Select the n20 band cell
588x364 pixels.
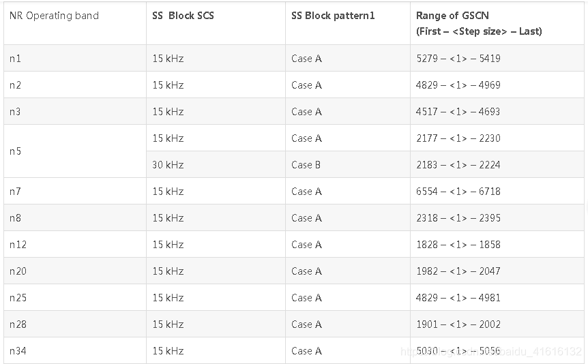click(x=18, y=271)
